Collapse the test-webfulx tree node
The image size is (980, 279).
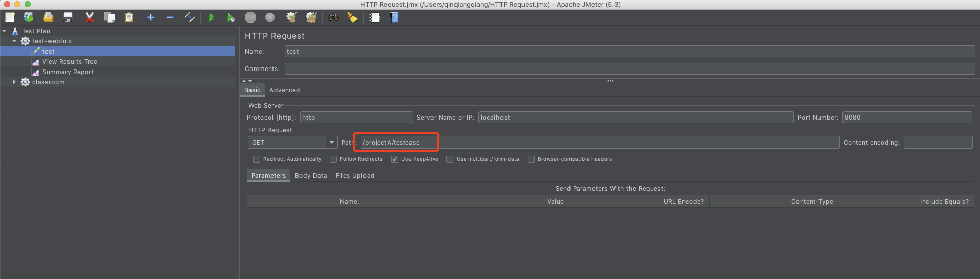(14, 41)
